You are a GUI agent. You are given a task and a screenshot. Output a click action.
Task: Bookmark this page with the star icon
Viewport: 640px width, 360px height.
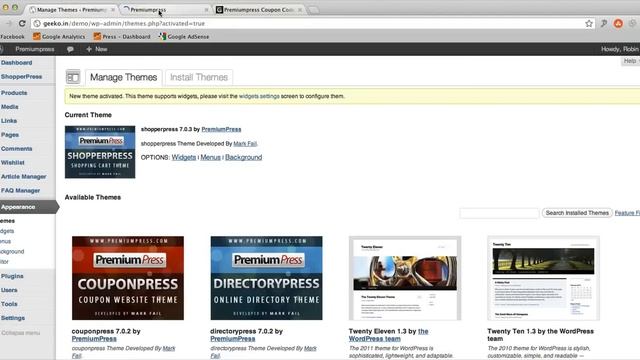pyautogui.click(x=589, y=24)
